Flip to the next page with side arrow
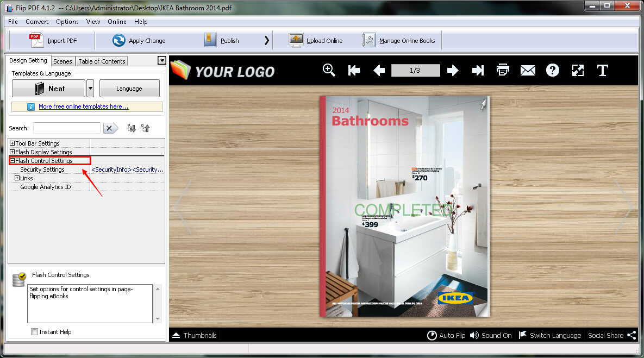This screenshot has height=358, width=644. (x=624, y=206)
